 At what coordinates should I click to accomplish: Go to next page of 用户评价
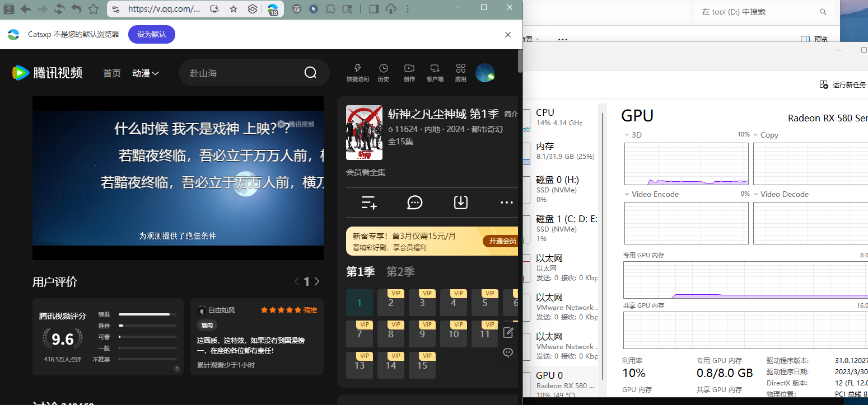(x=317, y=281)
